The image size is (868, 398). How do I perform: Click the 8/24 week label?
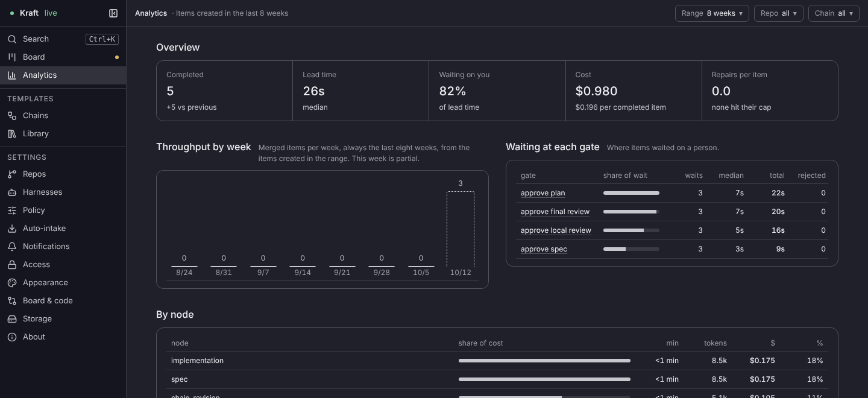[184, 273]
